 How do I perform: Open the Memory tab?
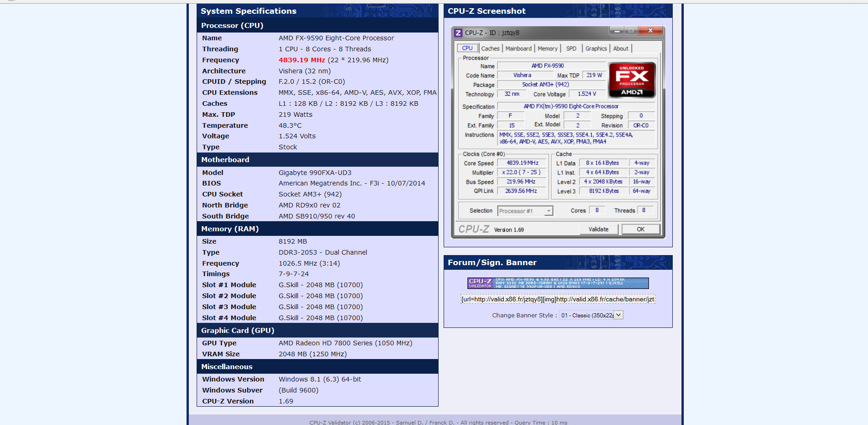coord(548,49)
